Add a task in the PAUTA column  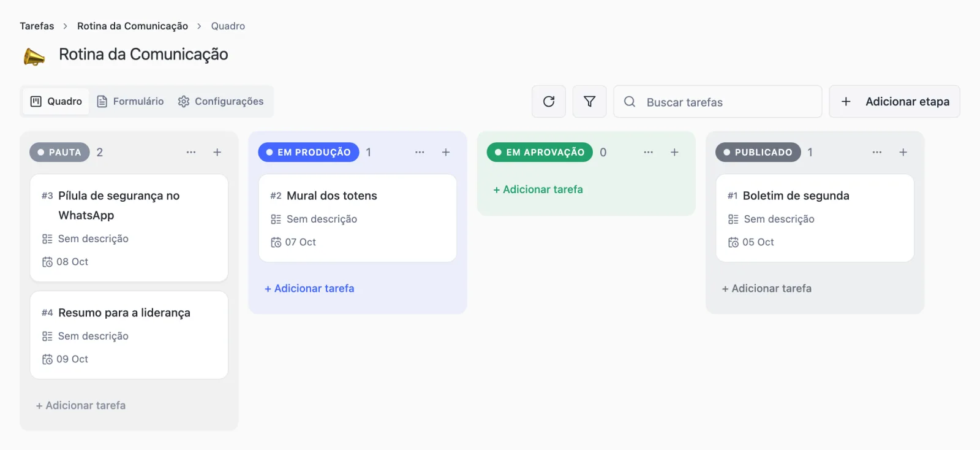click(81, 405)
